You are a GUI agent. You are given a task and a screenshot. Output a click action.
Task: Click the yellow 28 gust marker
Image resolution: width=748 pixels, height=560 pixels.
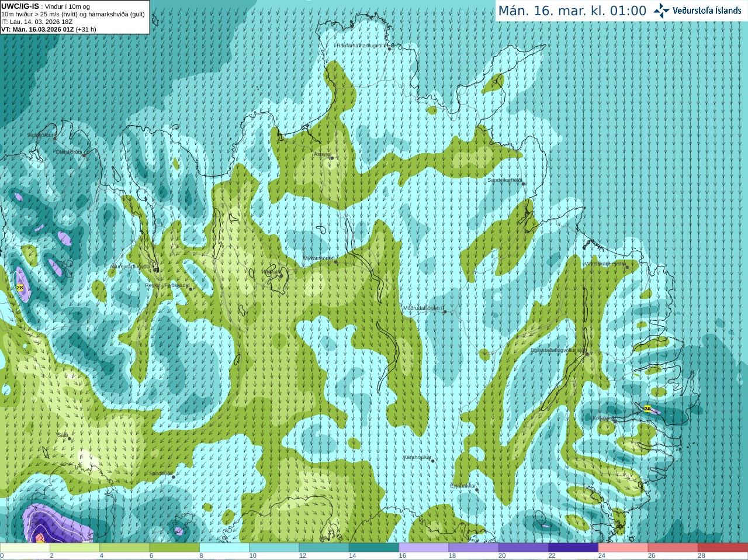coord(20,288)
